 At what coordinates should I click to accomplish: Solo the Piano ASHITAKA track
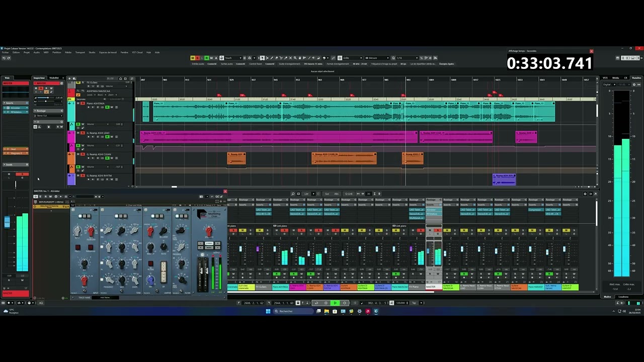pyautogui.click(x=83, y=103)
